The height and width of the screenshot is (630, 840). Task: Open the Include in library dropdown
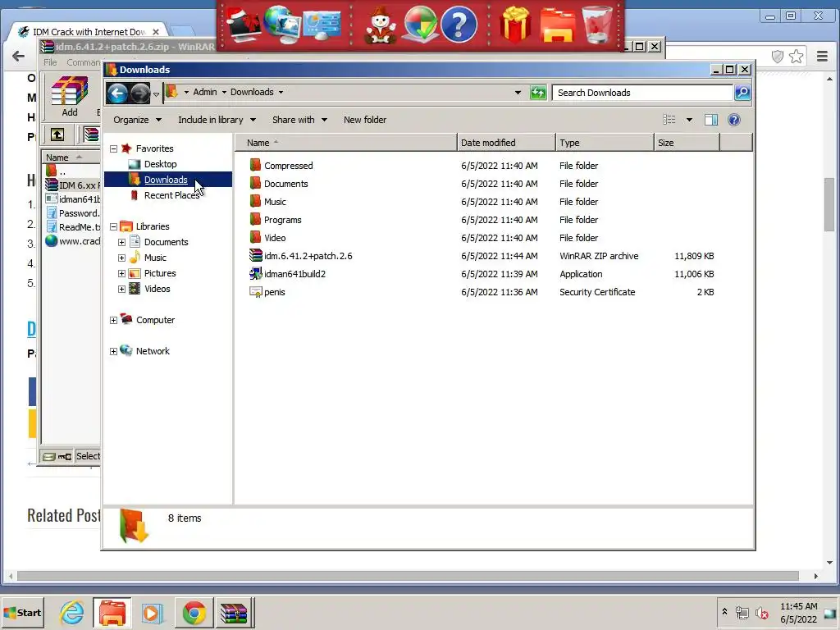tap(217, 120)
